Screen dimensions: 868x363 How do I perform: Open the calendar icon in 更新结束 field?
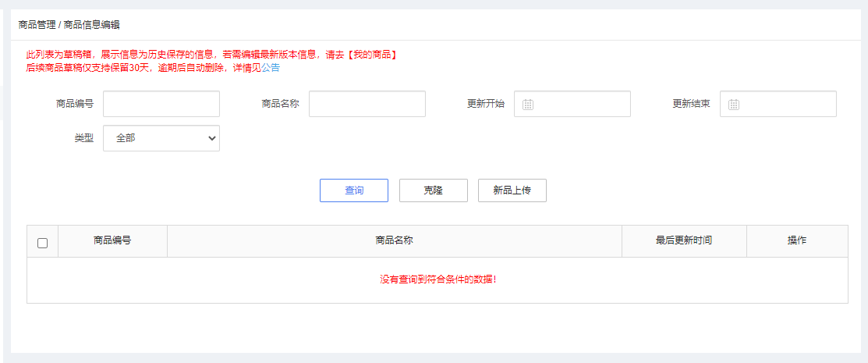tap(734, 105)
